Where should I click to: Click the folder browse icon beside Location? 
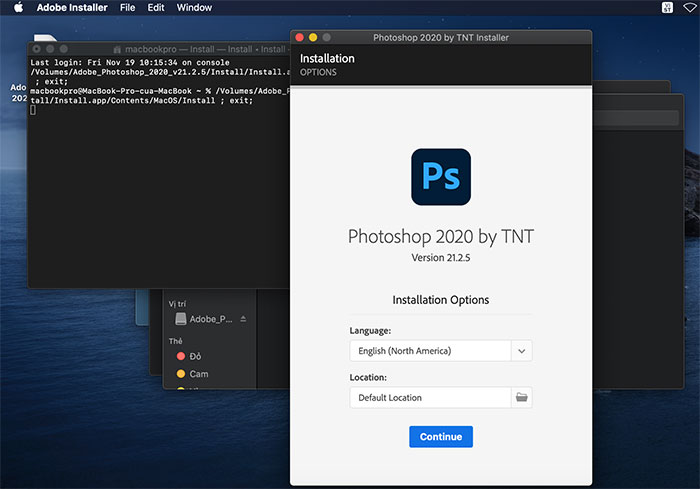521,398
